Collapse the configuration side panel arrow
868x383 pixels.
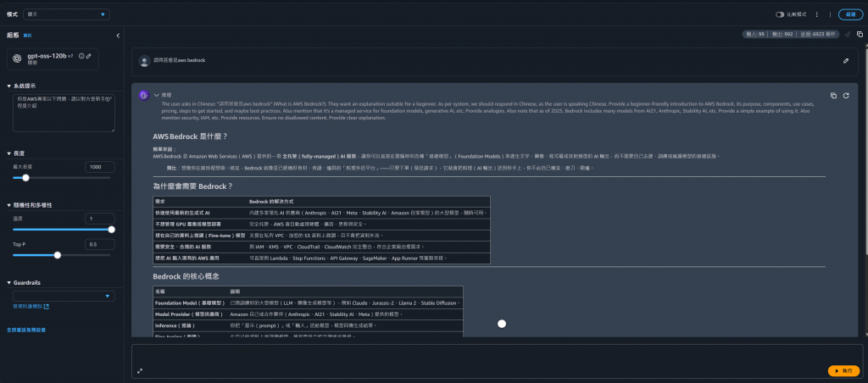click(117, 36)
